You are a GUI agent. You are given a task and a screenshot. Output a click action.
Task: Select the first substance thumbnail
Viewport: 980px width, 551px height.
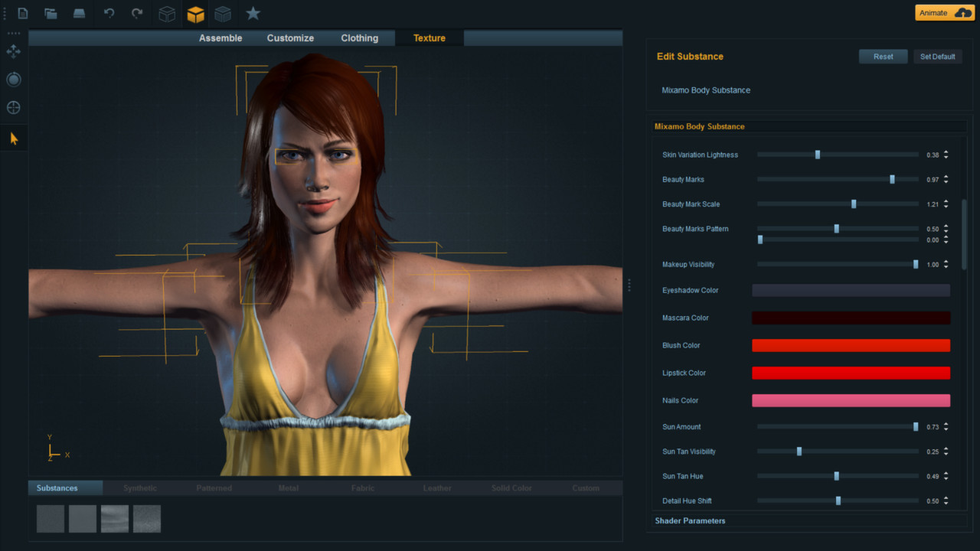tap(50, 518)
